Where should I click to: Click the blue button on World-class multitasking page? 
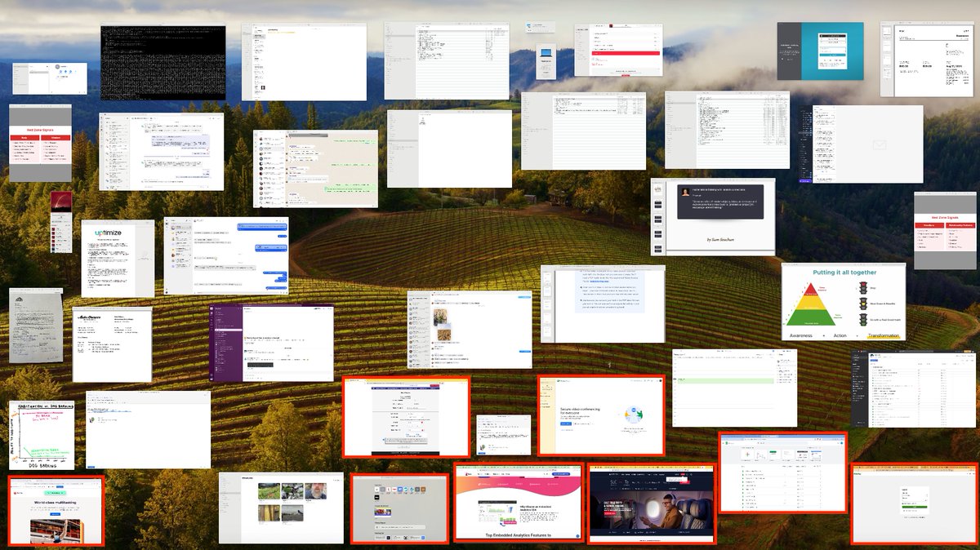click(56, 513)
